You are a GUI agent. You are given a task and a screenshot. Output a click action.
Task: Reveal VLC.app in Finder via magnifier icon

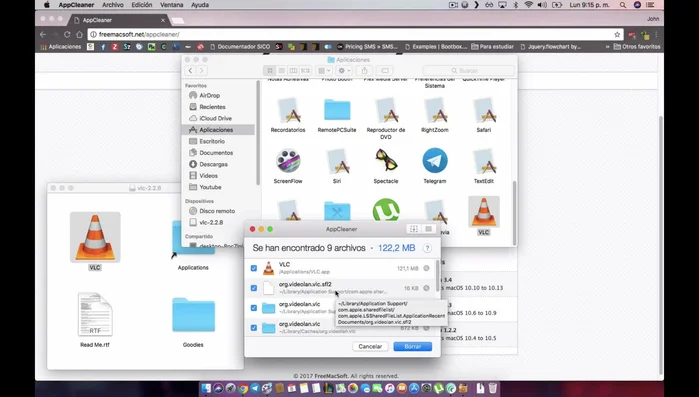[427, 268]
